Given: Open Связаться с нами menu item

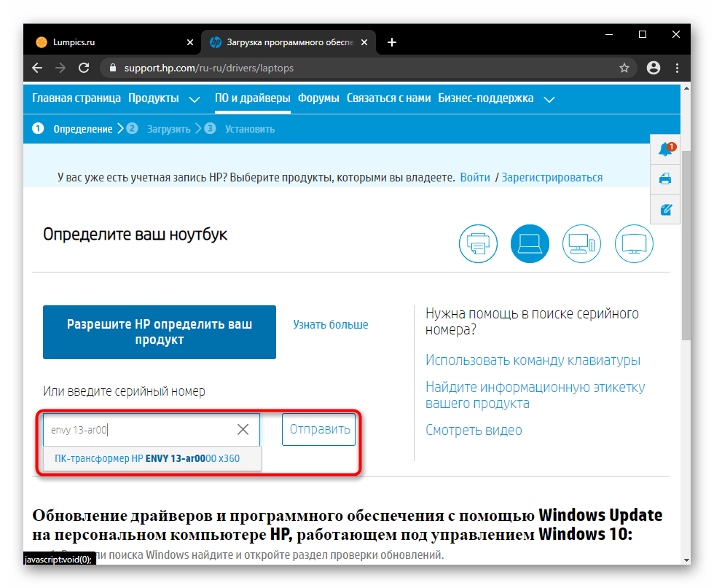Looking at the screenshot, I should (x=388, y=98).
